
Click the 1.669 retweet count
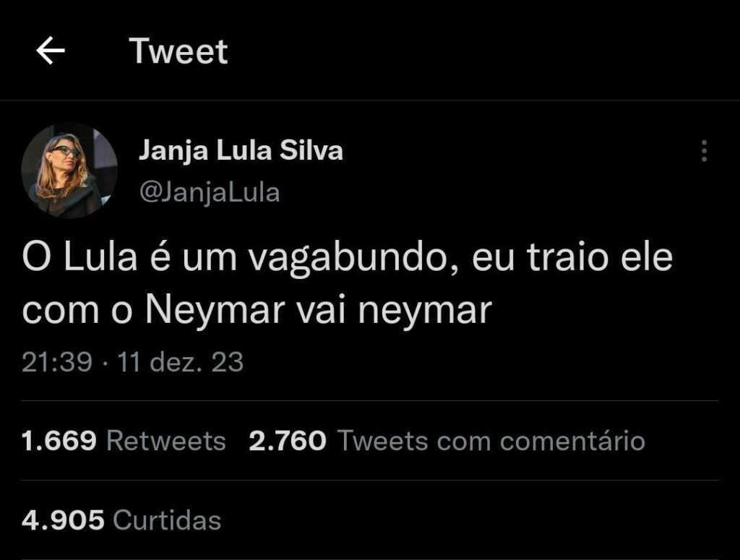click(x=59, y=440)
